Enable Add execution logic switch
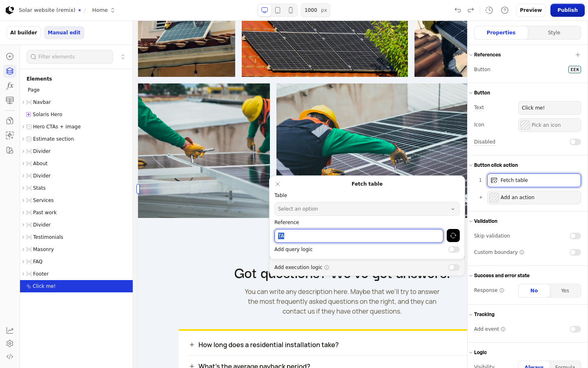The image size is (588, 368). [454, 267]
